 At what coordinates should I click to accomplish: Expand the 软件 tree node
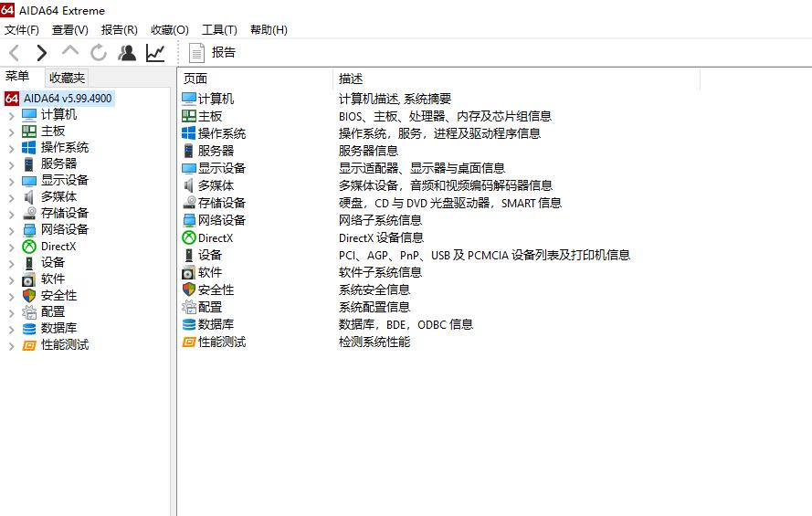(x=11, y=280)
